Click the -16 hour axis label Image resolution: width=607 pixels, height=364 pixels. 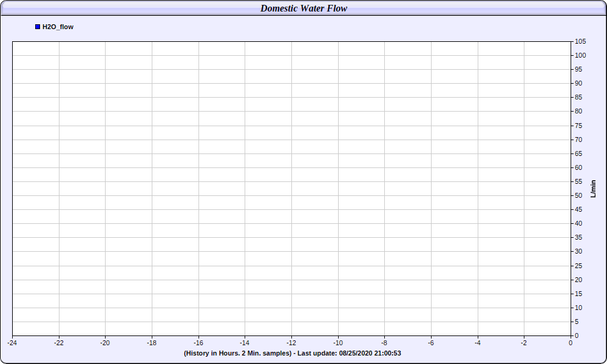[198, 343]
